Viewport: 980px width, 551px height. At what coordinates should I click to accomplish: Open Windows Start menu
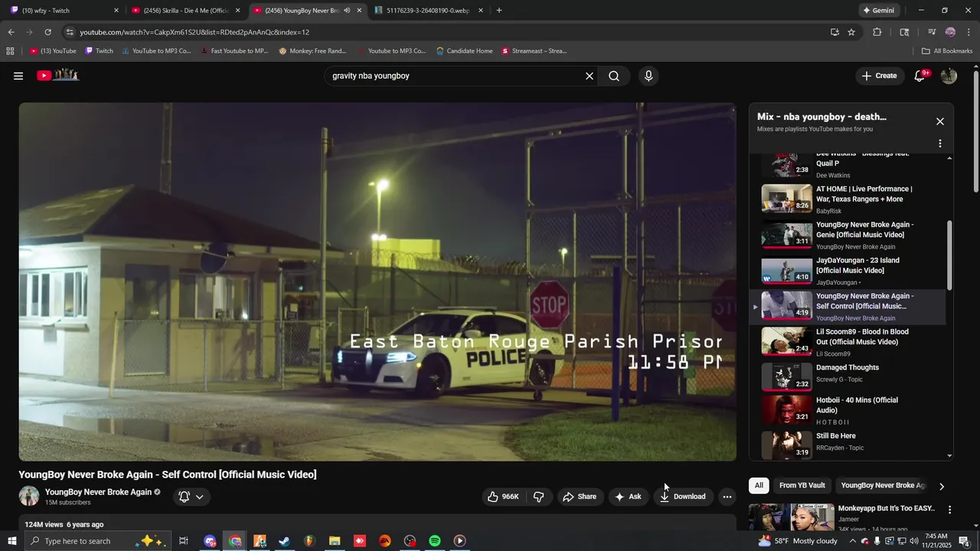[11, 541]
